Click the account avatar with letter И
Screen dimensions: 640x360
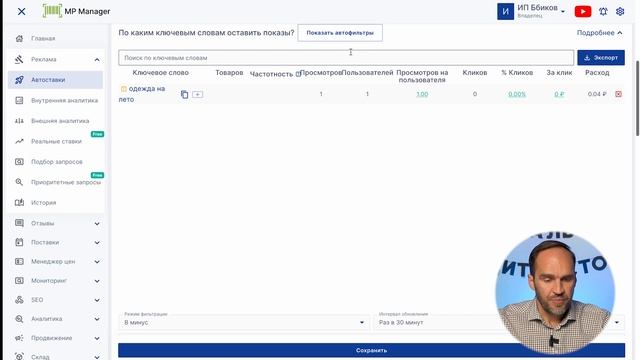tap(505, 11)
